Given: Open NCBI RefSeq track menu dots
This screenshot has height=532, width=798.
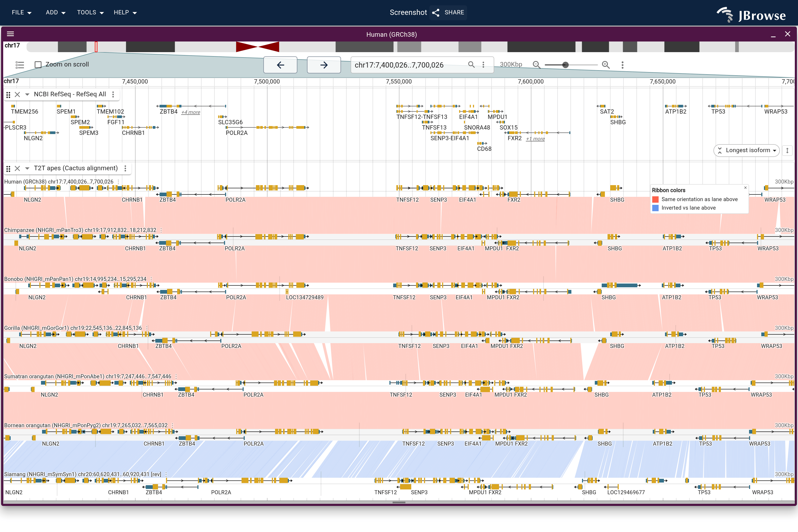Looking at the screenshot, I should tap(113, 94).
